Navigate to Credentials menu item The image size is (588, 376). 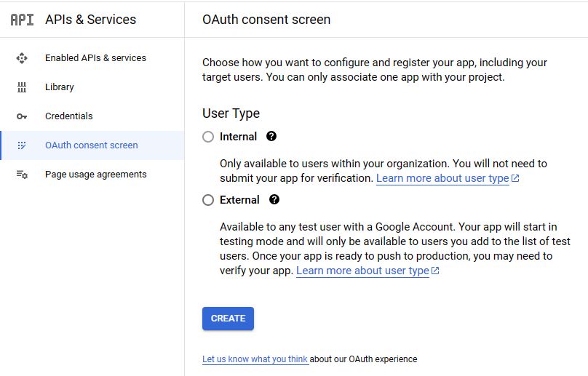69,116
